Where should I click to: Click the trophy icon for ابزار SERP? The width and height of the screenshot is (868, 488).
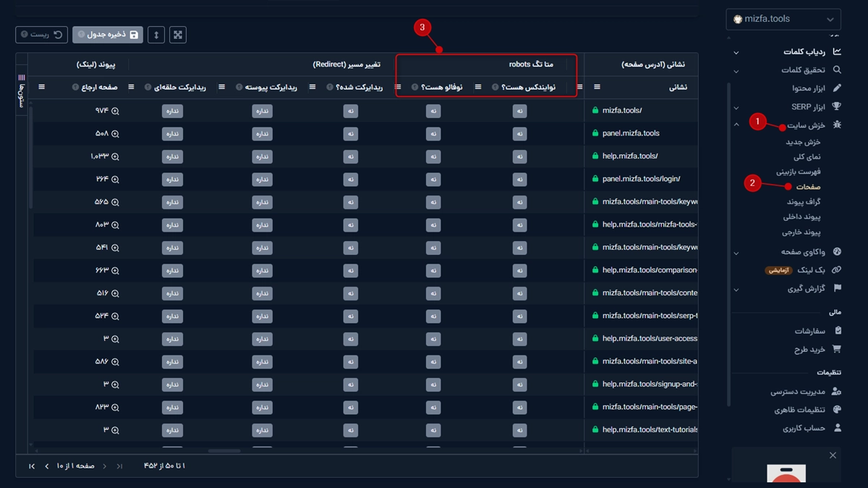point(837,106)
